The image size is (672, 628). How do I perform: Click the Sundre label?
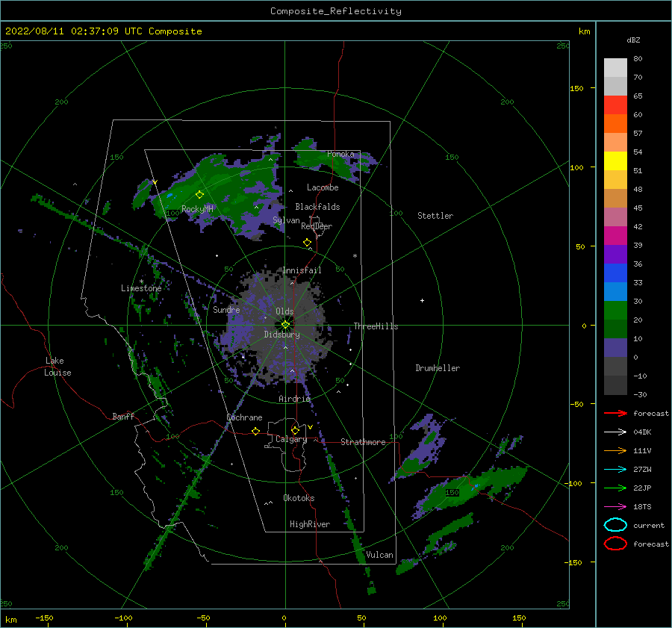[x=226, y=309]
